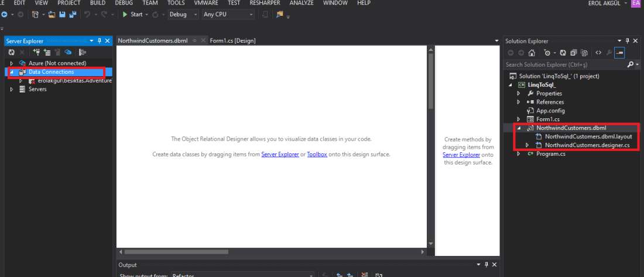Open the RESHARPER menu
The image size is (644, 277).
click(x=266, y=3)
